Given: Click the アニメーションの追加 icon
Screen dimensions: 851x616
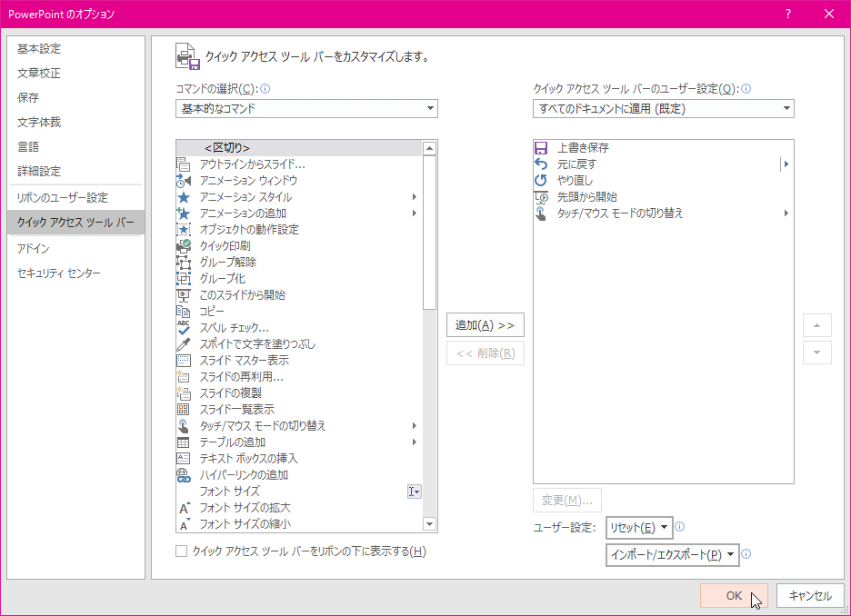Looking at the screenshot, I should [184, 214].
